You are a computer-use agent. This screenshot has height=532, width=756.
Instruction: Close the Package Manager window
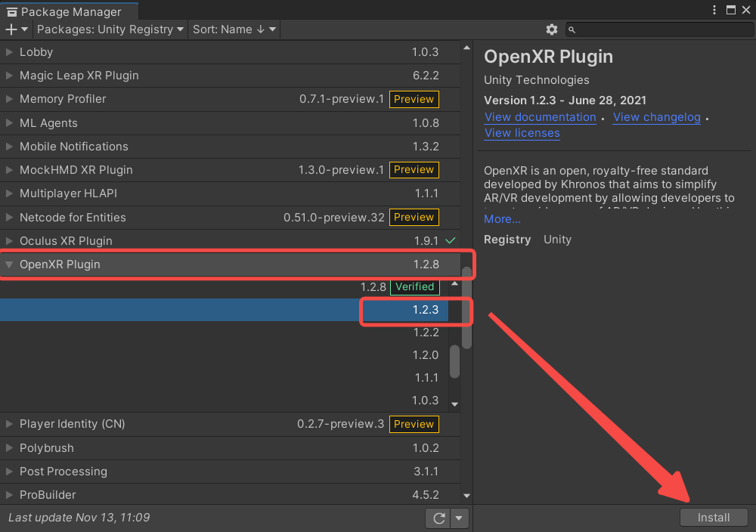point(746,10)
